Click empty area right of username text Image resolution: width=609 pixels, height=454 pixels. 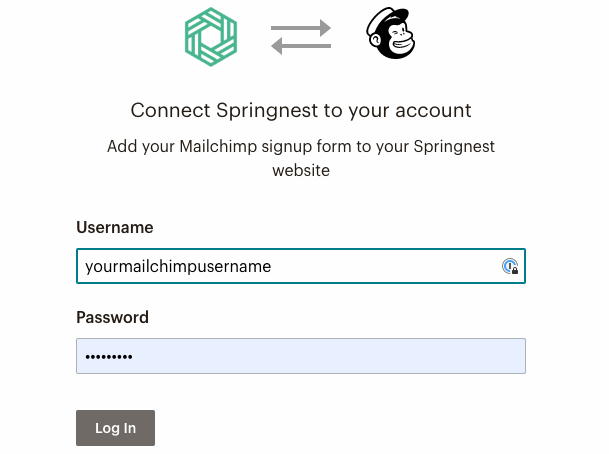(400, 266)
